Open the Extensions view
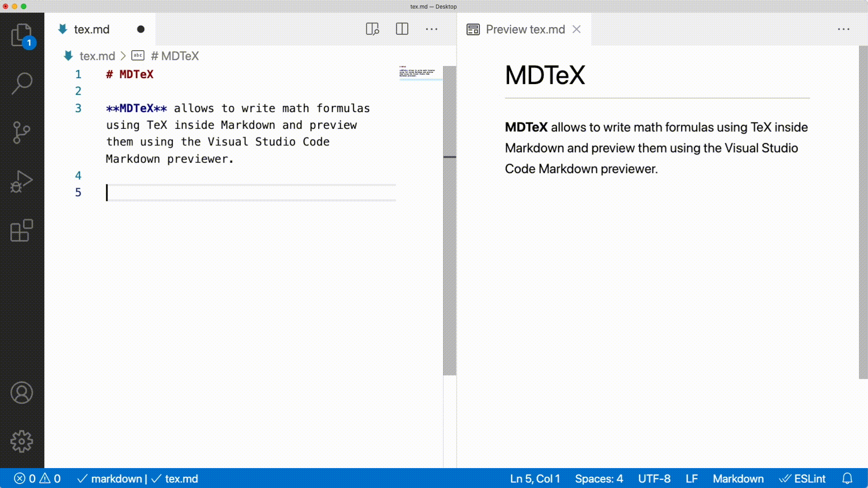The width and height of the screenshot is (868, 488). coord(21,230)
